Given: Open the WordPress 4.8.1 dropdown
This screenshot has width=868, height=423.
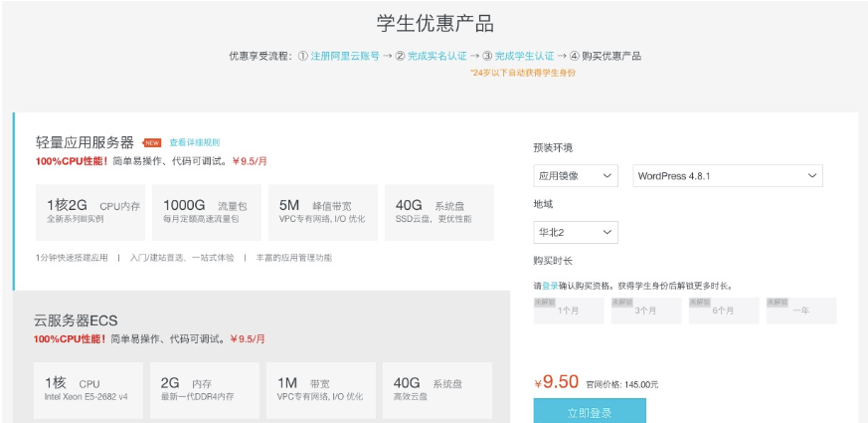Looking at the screenshot, I should [728, 176].
